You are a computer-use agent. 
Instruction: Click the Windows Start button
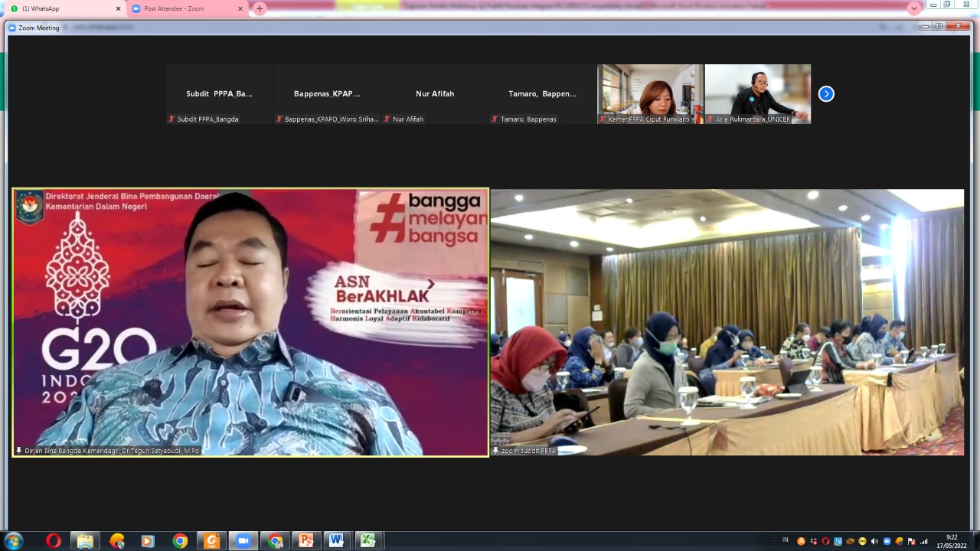pyautogui.click(x=13, y=541)
